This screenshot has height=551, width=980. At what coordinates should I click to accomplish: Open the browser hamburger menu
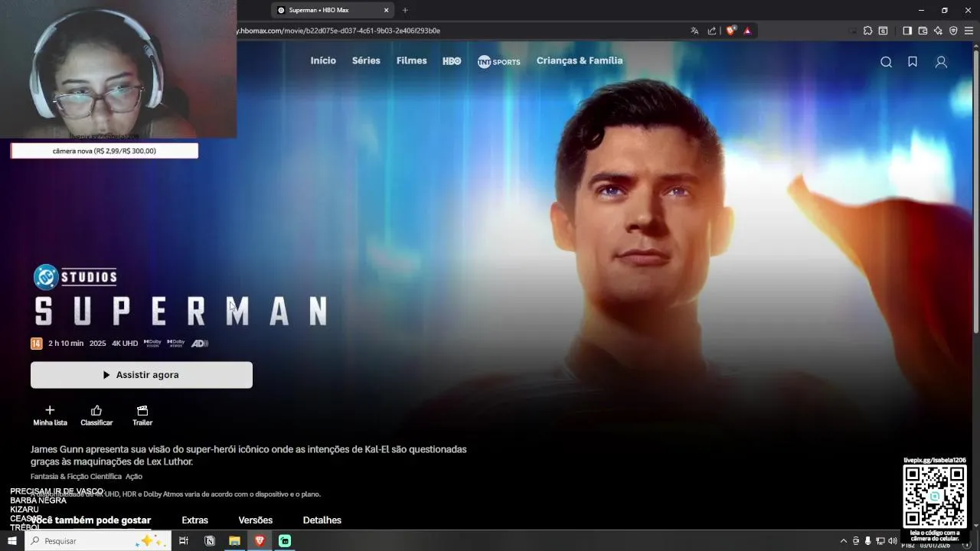pos(969,31)
